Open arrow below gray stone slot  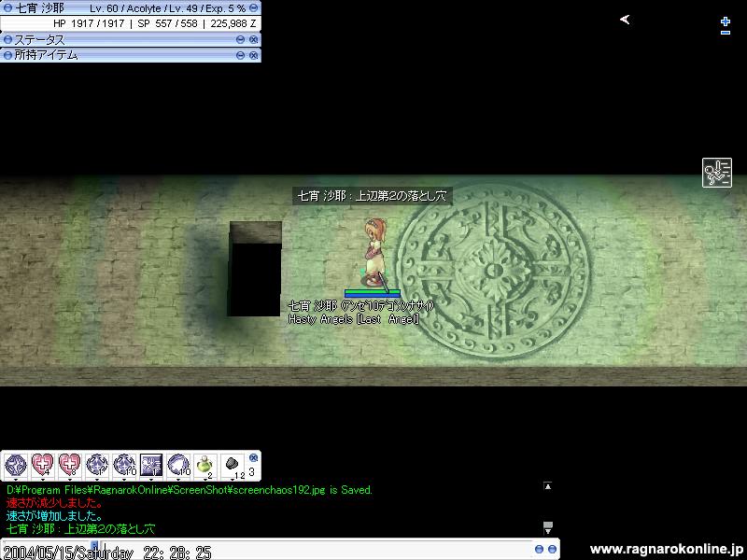point(233,479)
